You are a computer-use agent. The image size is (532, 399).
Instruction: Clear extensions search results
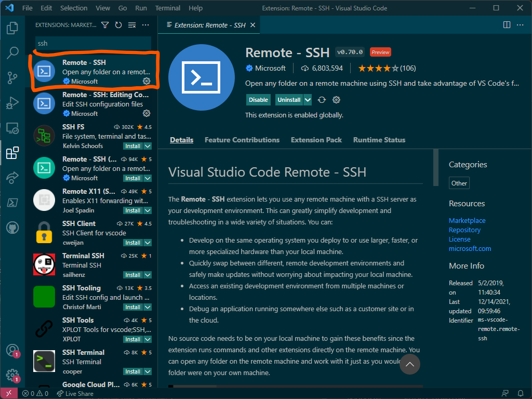pyautogui.click(x=132, y=25)
